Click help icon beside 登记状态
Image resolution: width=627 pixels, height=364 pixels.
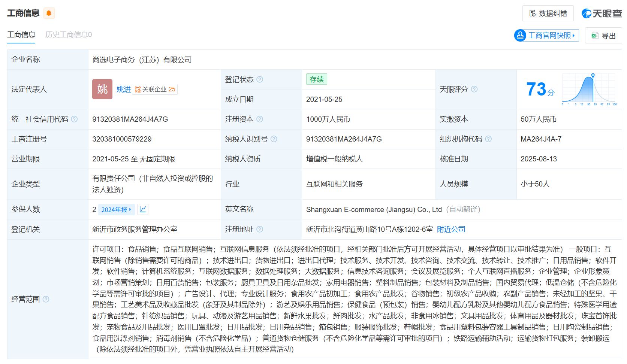260,79
